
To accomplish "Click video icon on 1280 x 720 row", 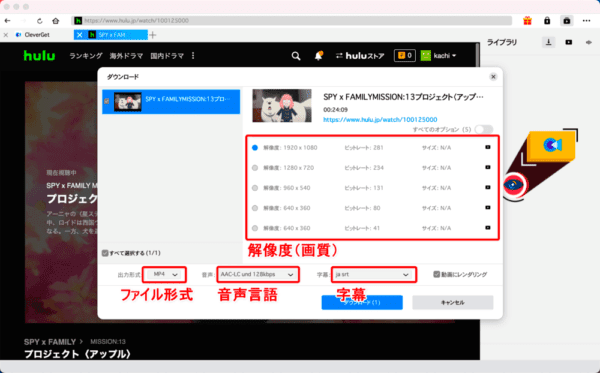I will (488, 167).
